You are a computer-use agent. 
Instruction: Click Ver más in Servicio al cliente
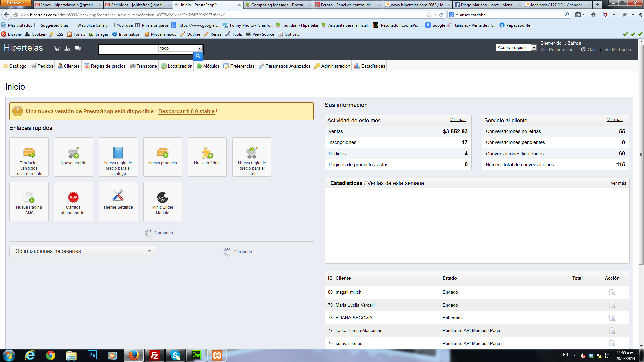coord(614,120)
